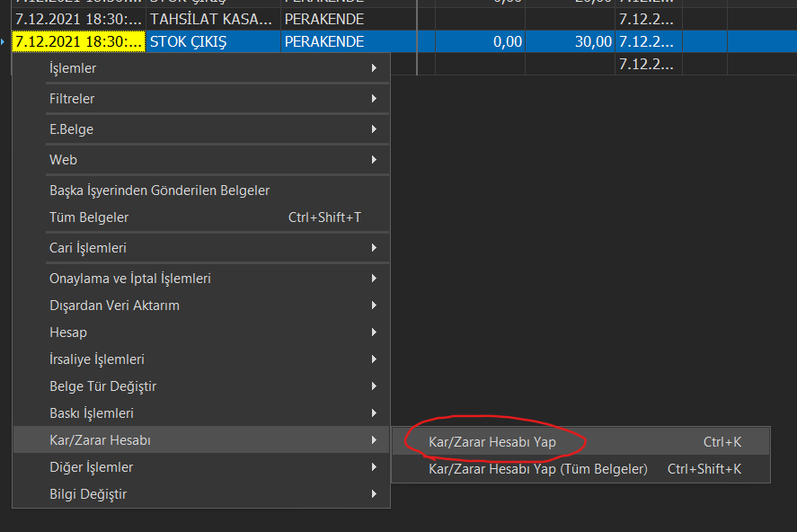Expand Belge Tür Değiştir submenu
797x532 pixels.
coord(102,386)
